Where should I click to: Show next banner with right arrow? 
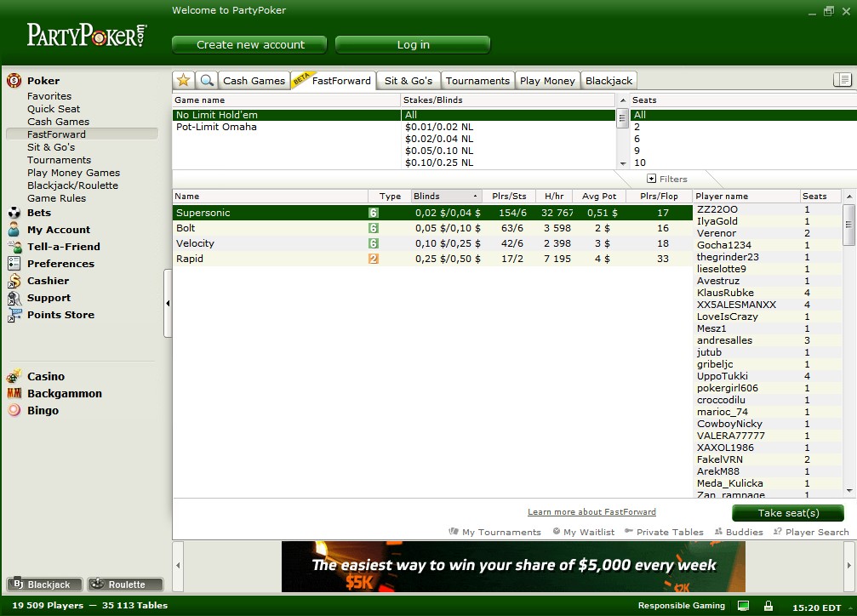(848, 566)
